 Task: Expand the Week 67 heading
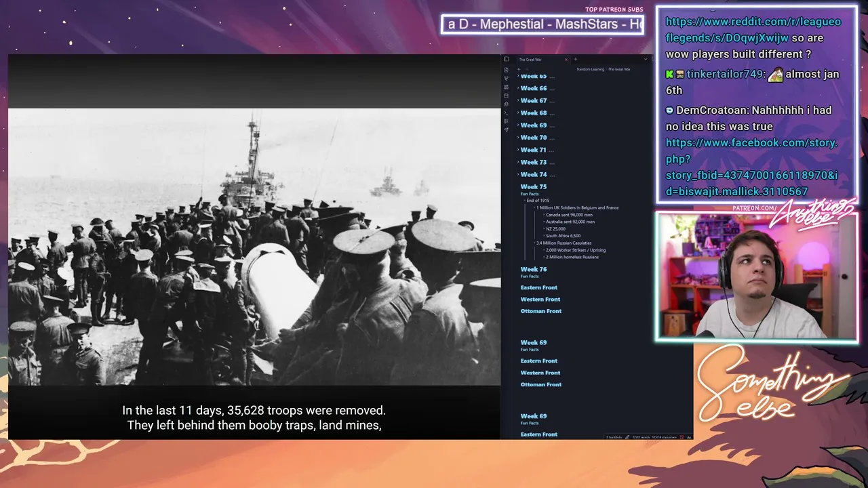coord(519,100)
